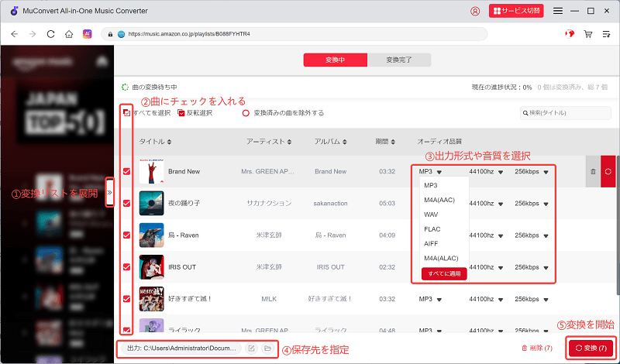The width and height of the screenshot is (620, 364).
Task: Click the address bar URL field
Action: [x=294, y=34]
